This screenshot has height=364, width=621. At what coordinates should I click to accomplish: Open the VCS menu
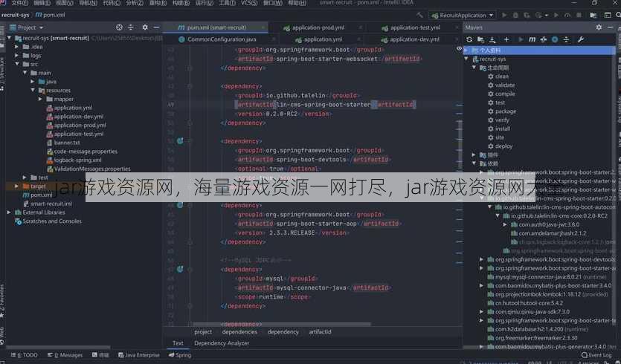(x=249, y=3)
